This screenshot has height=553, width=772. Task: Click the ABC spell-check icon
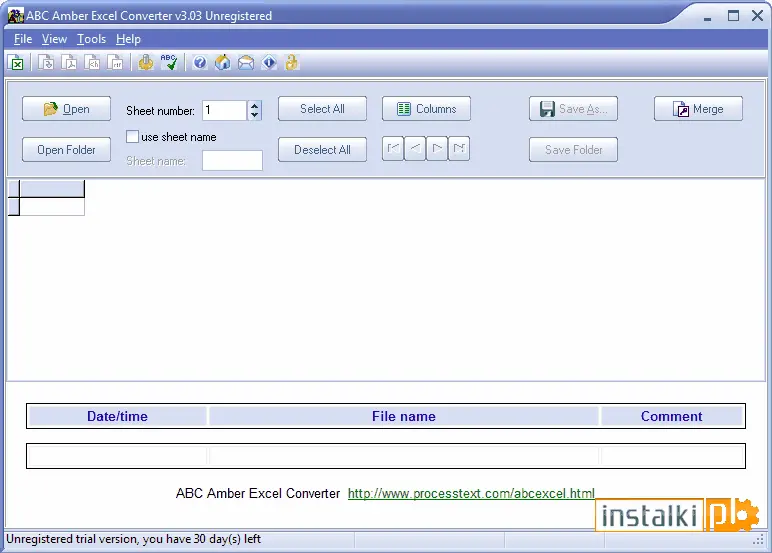point(169,63)
